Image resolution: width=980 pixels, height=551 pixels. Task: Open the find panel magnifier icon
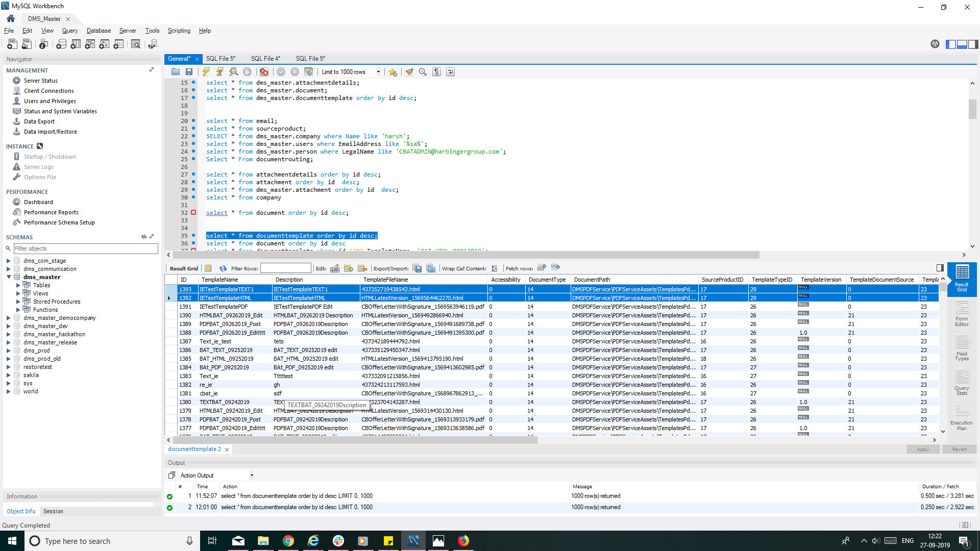point(423,72)
